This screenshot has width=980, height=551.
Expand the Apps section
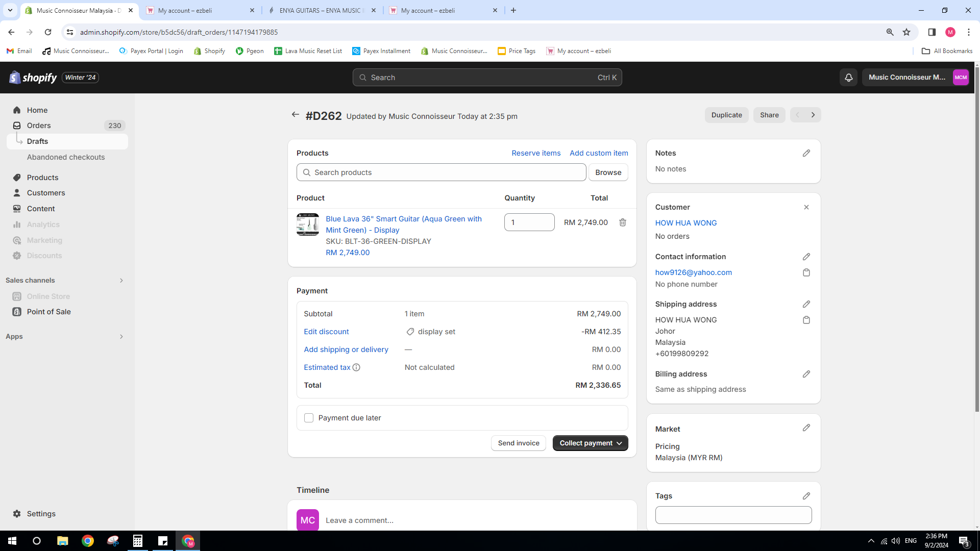(121, 337)
